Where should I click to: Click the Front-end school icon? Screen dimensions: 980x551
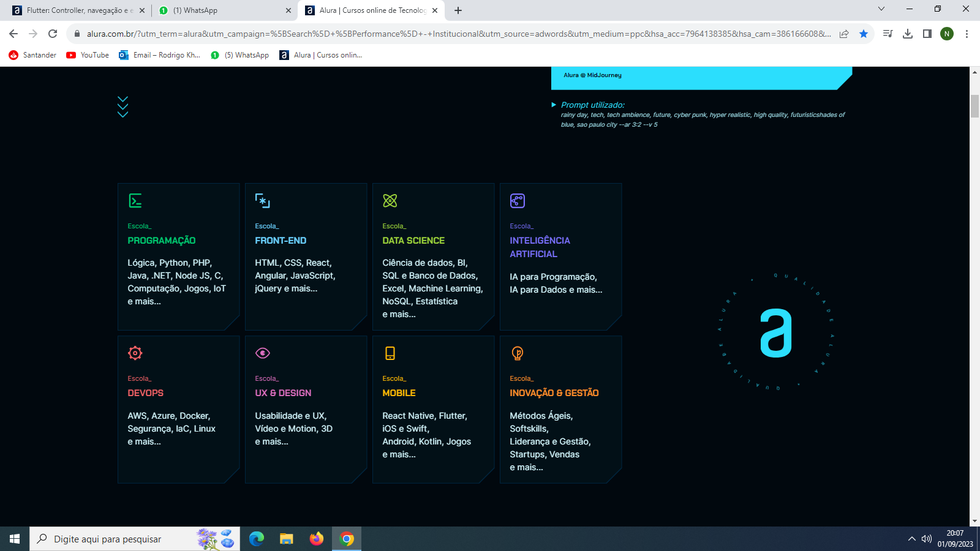click(x=263, y=201)
